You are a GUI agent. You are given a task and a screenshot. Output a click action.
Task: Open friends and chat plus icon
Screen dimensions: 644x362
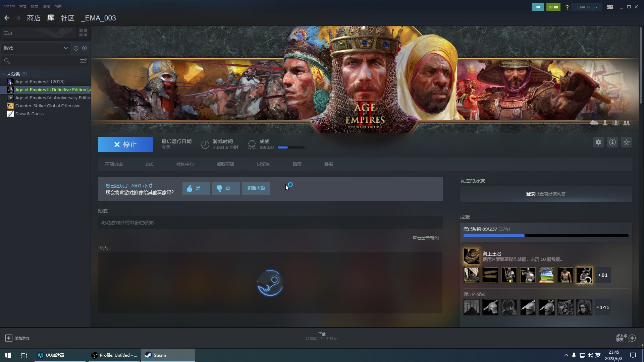tap(632, 338)
